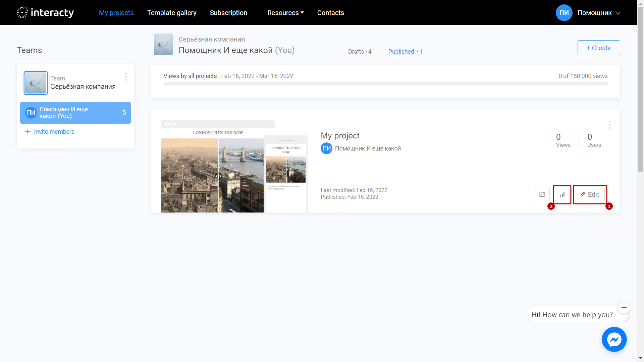Screen dimensions: 644x362
Task: Click the external link icon for My project
Action: click(542, 194)
